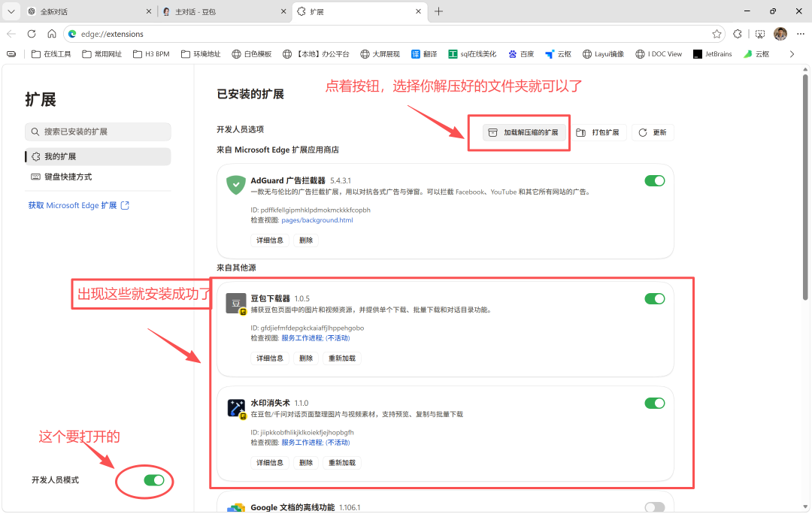Click the leftmost favorites bar icon
This screenshot has height=514, width=812.
(x=11, y=54)
